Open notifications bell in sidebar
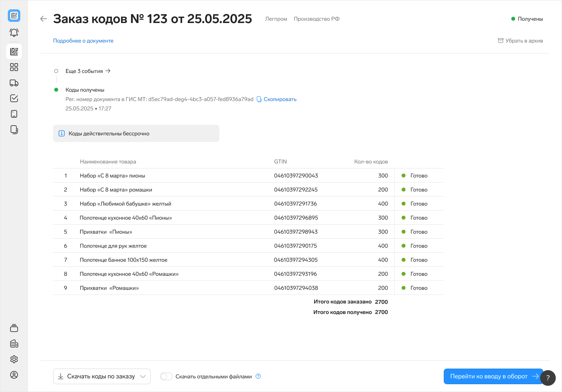The image size is (562, 392). pyautogui.click(x=14, y=33)
